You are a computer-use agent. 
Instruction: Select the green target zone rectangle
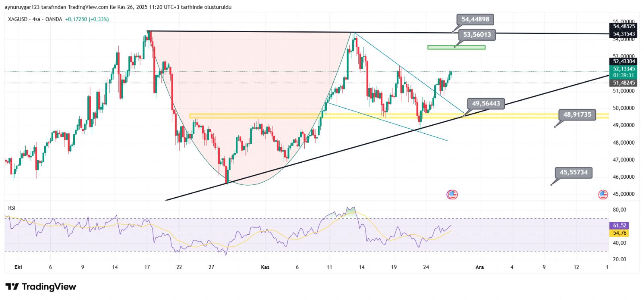[x=456, y=48]
